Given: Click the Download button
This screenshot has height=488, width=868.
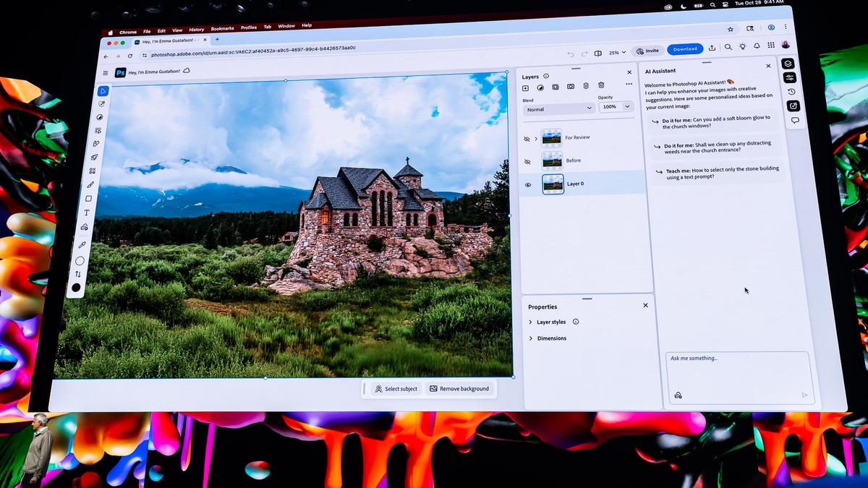Looking at the screenshot, I should [684, 49].
